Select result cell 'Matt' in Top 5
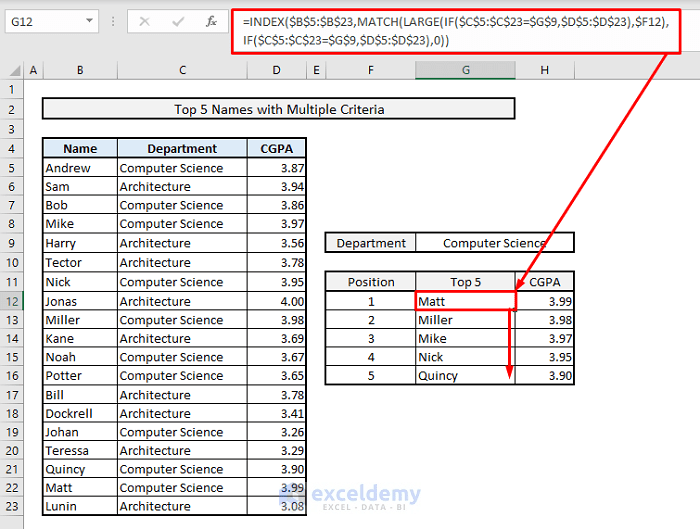This screenshot has width=700, height=529. click(466, 301)
